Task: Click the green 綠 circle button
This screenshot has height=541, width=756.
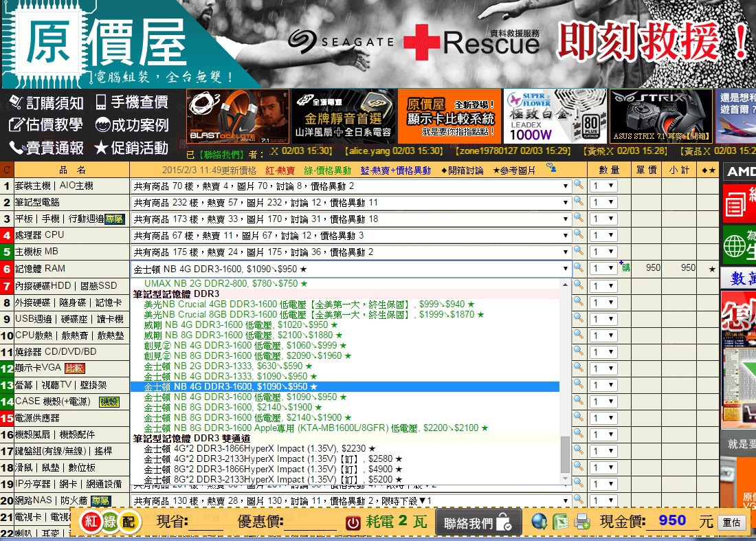Action: tap(109, 521)
